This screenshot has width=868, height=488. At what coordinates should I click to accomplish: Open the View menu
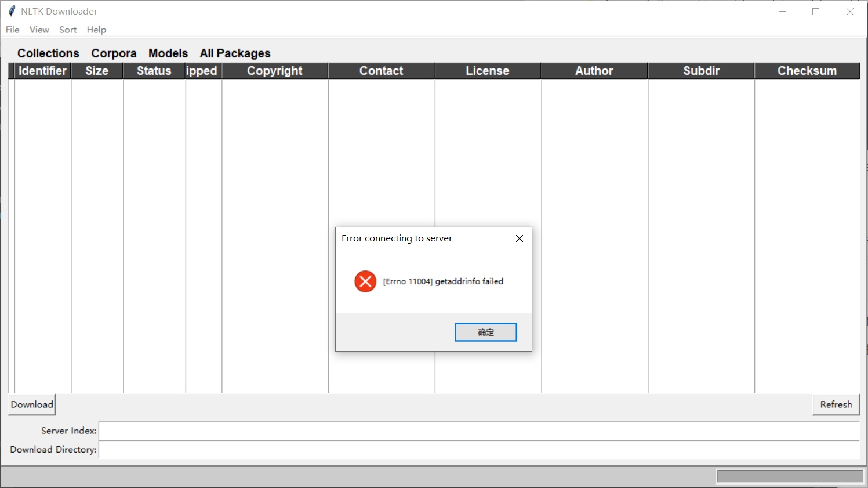coord(39,30)
